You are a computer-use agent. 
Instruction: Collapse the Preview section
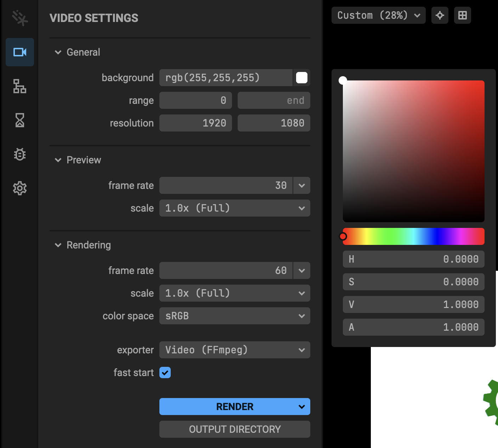[x=58, y=160]
